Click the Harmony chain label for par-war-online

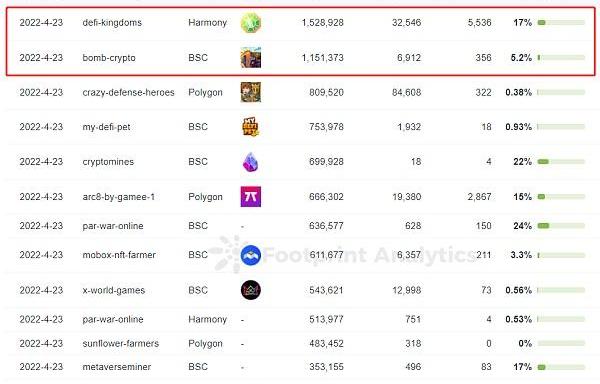pyautogui.click(x=207, y=319)
